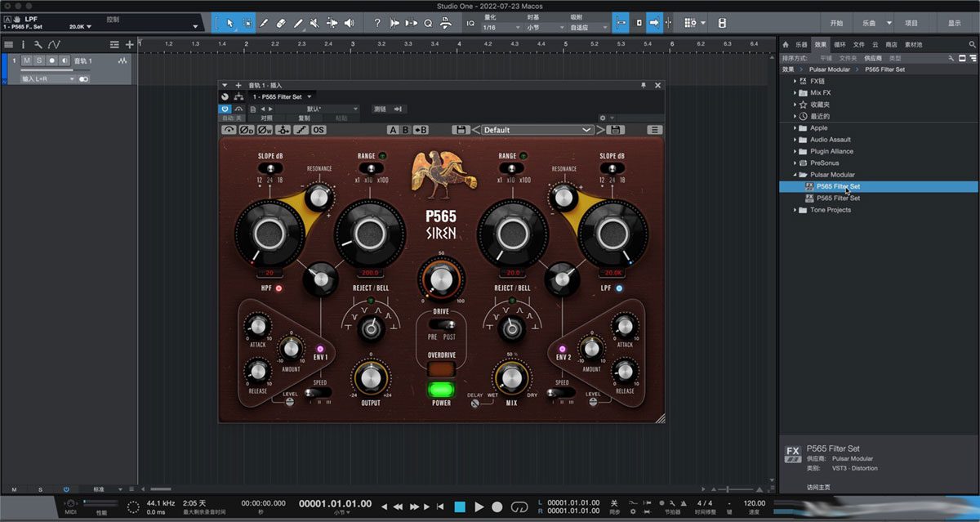Click the question mark help icon
Screen dimensions: 980x522
click(377, 23)
